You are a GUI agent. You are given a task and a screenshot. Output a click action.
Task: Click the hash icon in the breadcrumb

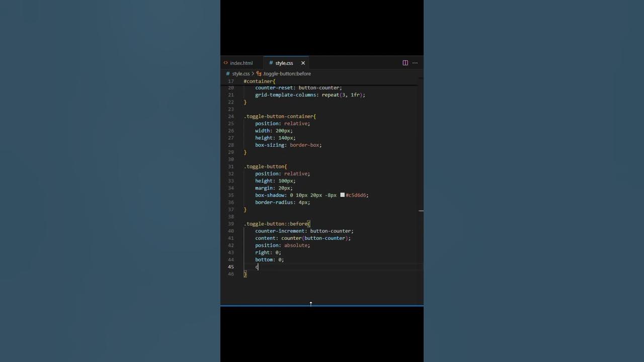228,73
